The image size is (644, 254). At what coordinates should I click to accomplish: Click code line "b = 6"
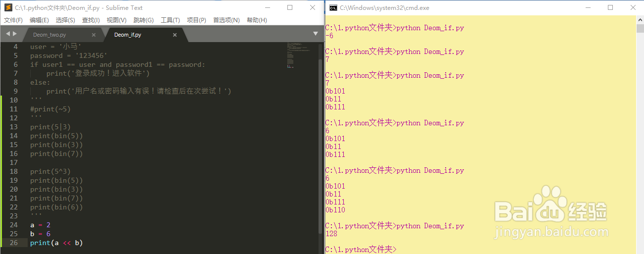pyautogui.click(x=40, y=234)
